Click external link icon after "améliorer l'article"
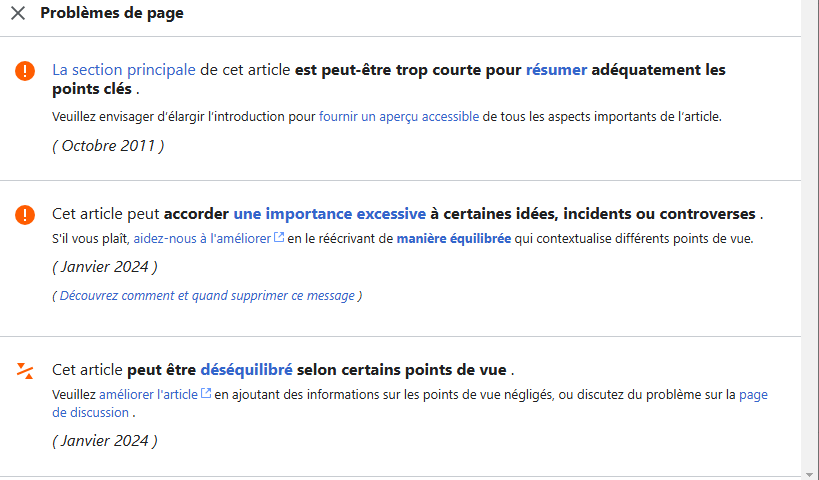This screenshot has height=480, width=819. [206, 394]
